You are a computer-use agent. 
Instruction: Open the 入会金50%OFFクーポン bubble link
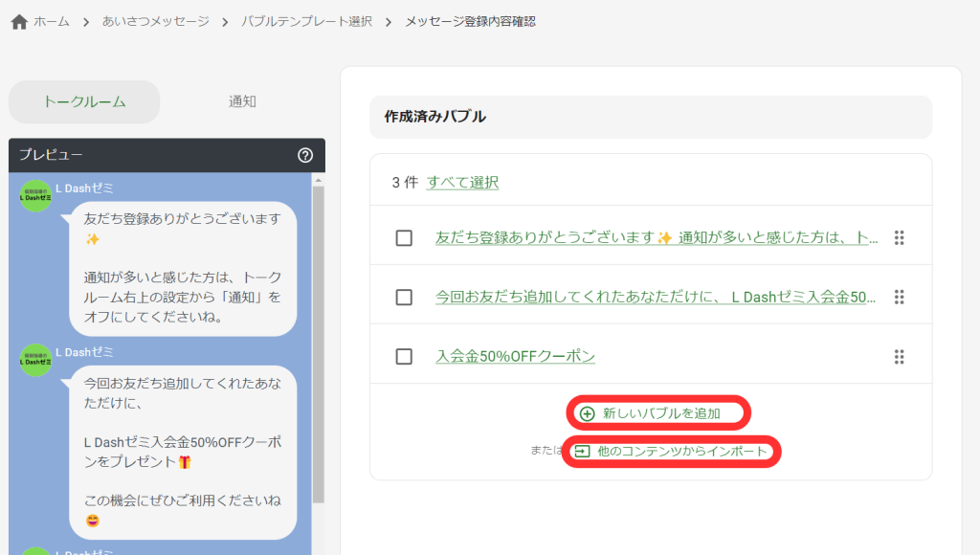tap(515, 356)
